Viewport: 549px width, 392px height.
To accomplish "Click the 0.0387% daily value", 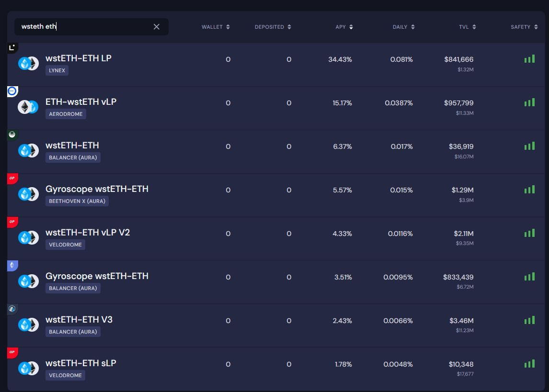I will 399,103.
